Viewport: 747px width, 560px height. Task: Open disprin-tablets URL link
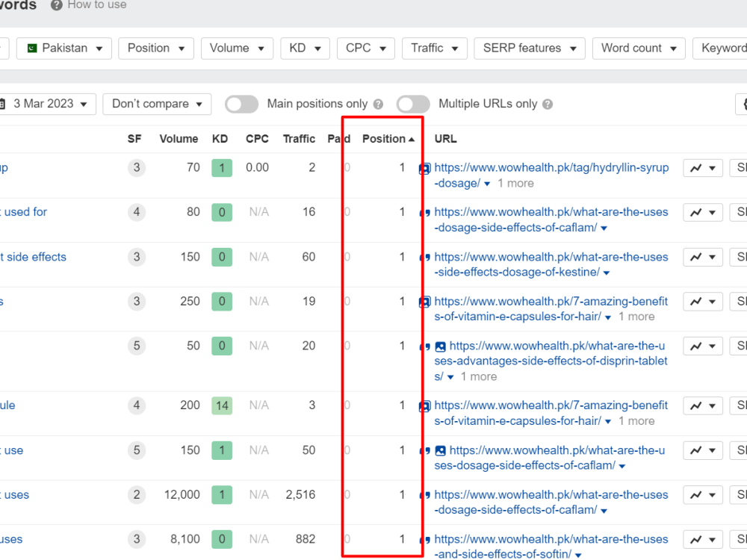coord(551,361)
